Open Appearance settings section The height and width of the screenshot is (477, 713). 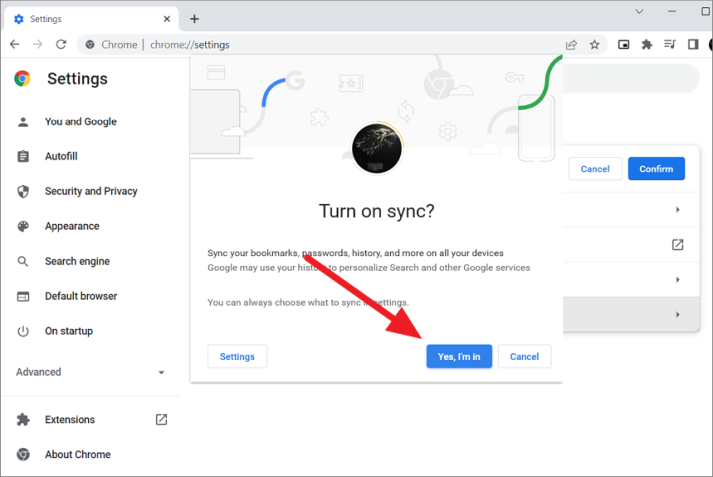[72, 226]
